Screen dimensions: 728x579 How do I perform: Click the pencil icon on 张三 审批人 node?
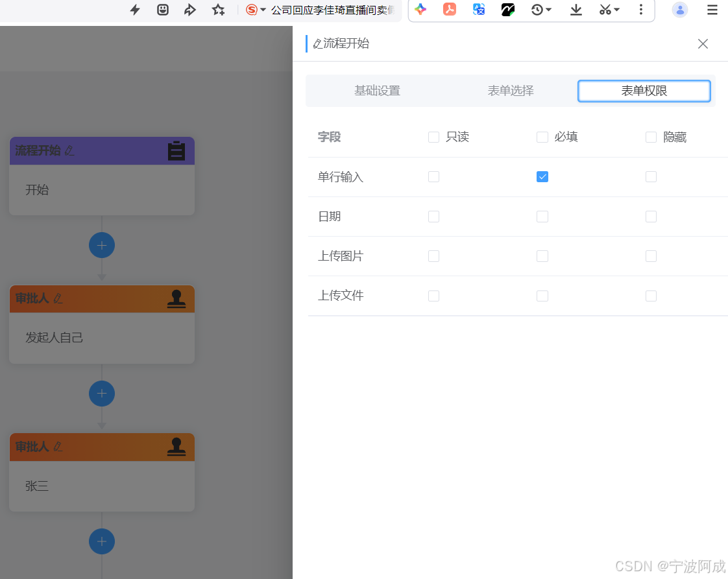tap(58, 447)
